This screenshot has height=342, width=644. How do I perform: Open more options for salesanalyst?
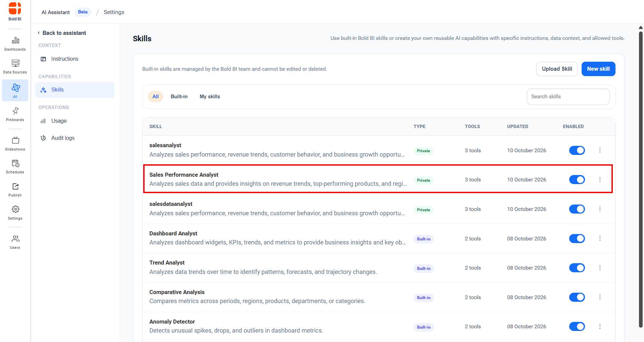tap(600, 150)
